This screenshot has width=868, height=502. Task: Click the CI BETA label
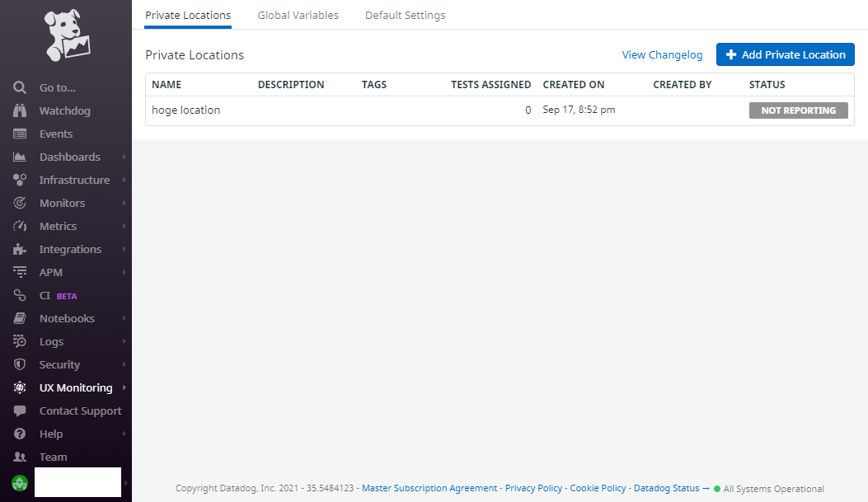[59, 296]
